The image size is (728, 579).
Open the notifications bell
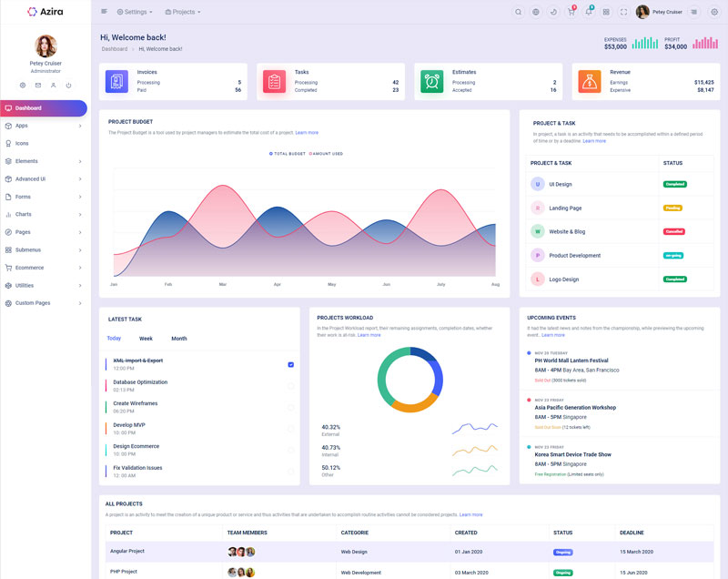[x=589, y=12]
